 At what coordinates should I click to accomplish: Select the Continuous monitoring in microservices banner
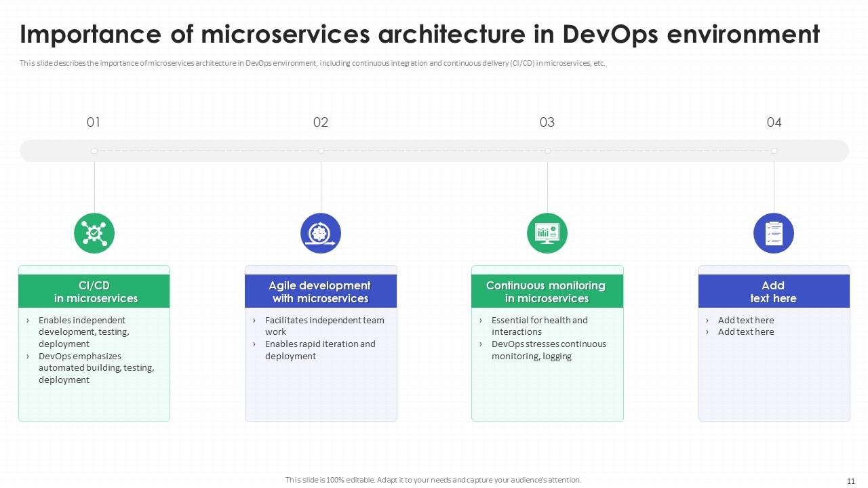coord(547,291)
